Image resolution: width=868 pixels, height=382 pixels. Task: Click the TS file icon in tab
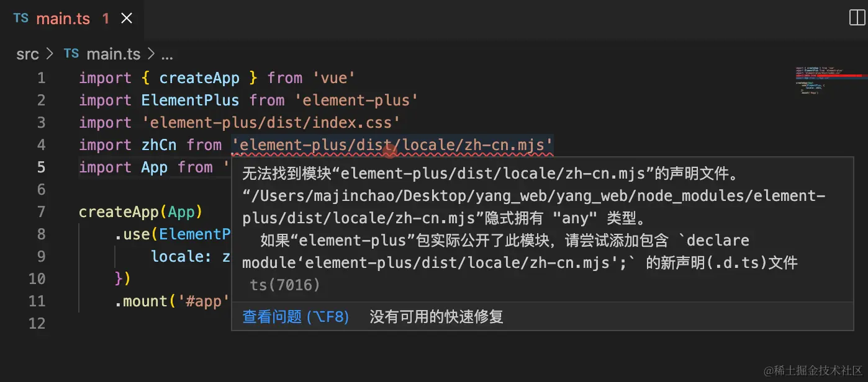tap(21, 19)
